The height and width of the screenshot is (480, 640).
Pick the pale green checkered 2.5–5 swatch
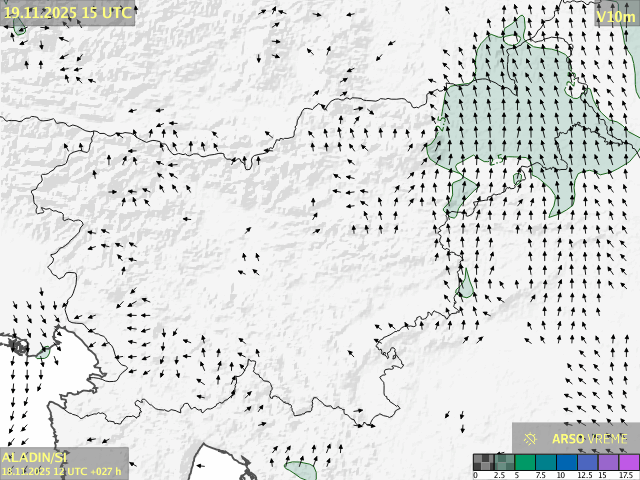pos(505,461)
